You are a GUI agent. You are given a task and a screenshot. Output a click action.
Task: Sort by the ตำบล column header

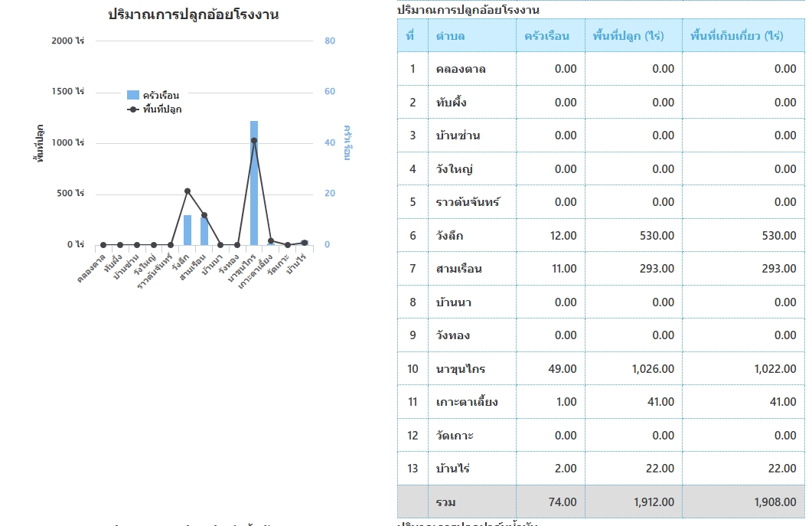coord(450,36)
